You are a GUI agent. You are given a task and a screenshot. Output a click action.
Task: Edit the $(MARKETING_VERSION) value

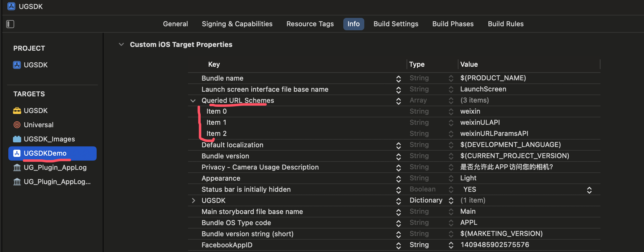[x=501, y=233]
